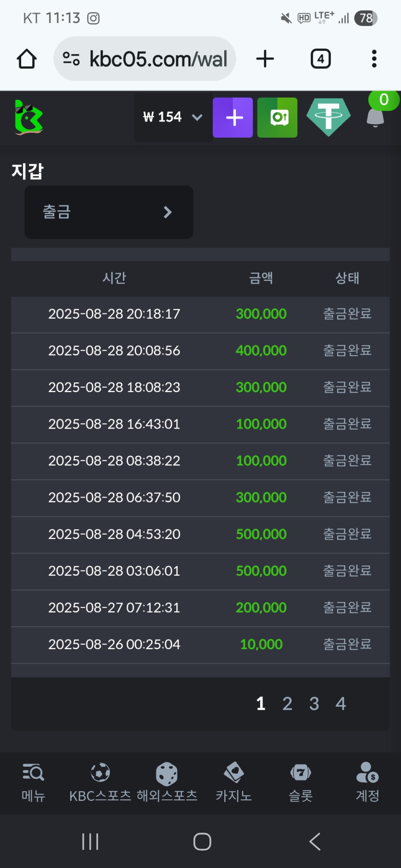This screenshot has height=868, width=401.
Task: Open the 메뉴 search menu
Action: 33,782
